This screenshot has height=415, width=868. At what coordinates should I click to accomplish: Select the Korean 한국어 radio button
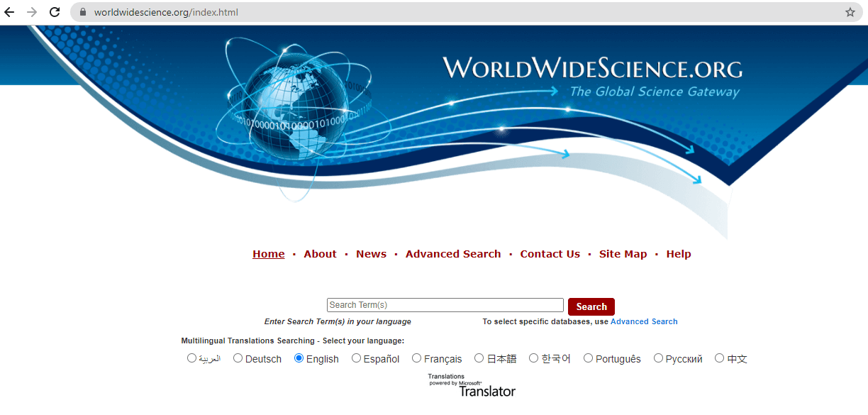tap(533, 358)
